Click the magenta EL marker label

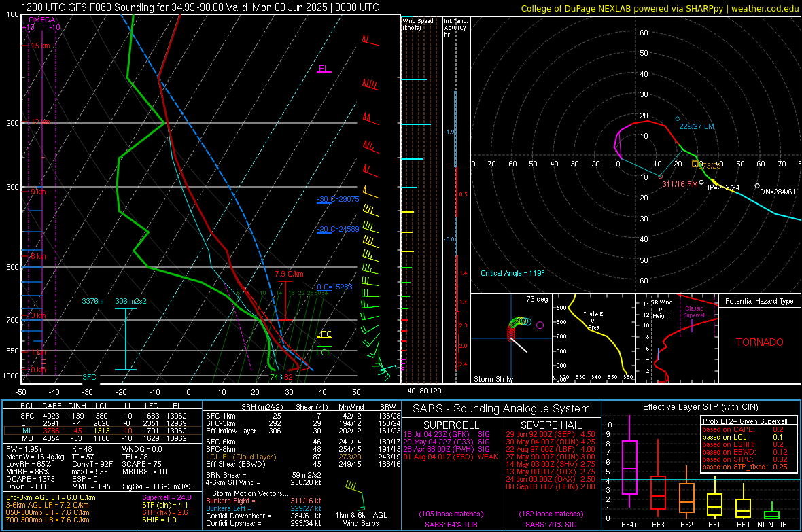coord(324,69)
